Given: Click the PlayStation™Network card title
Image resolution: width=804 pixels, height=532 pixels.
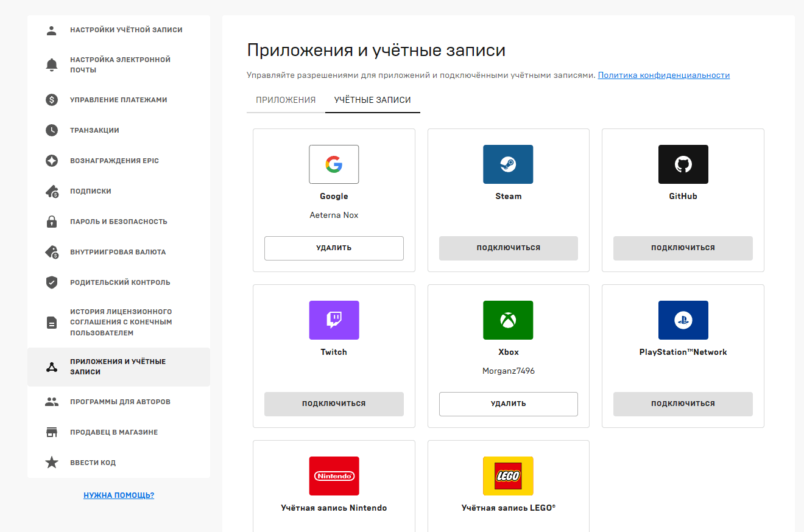Looking at the screenshot, I should coord(683,352).
